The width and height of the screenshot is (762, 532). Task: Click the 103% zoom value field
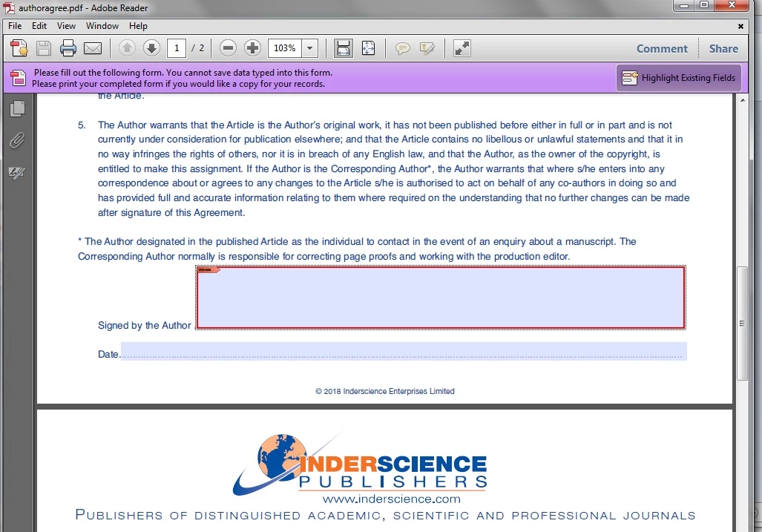coord(285,48)
